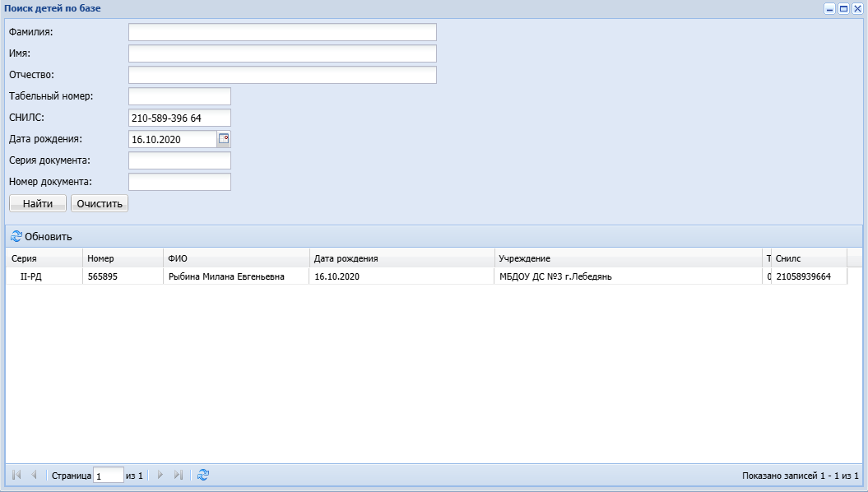Go to last page of results

click(x=178, y=475)
